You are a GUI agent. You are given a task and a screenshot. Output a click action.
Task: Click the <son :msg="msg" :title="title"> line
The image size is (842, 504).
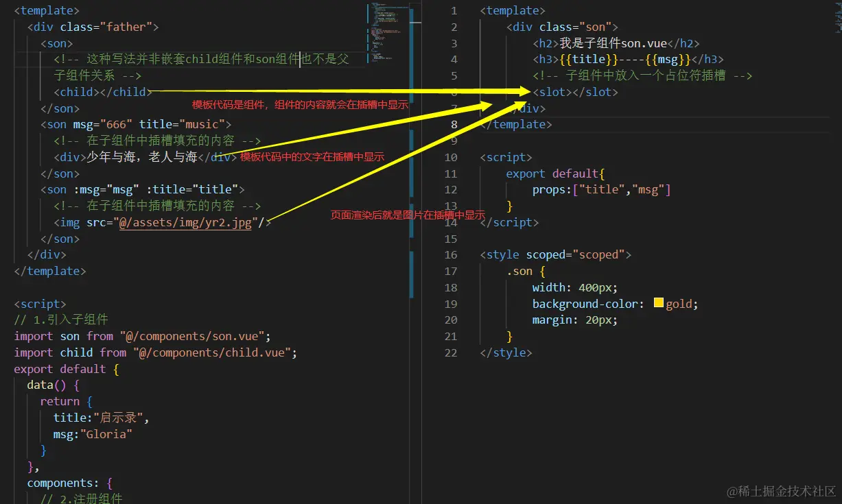[142, 189]
